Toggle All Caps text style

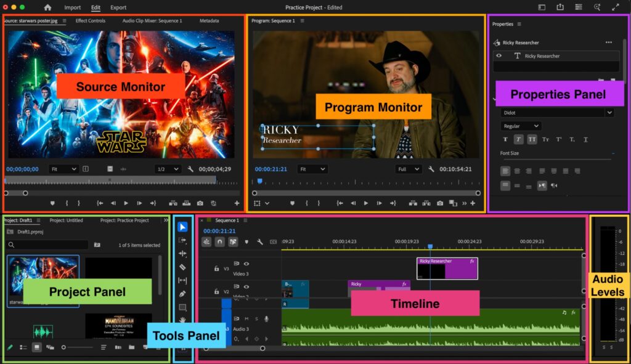coord(532,139)
